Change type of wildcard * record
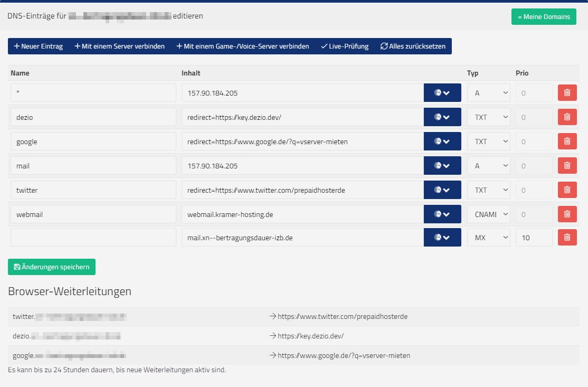Screen dimensions: 588x387 pos(489,92)
